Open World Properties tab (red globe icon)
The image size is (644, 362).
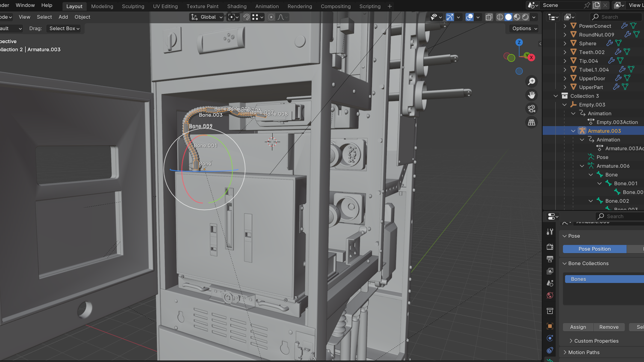point(550,296)
